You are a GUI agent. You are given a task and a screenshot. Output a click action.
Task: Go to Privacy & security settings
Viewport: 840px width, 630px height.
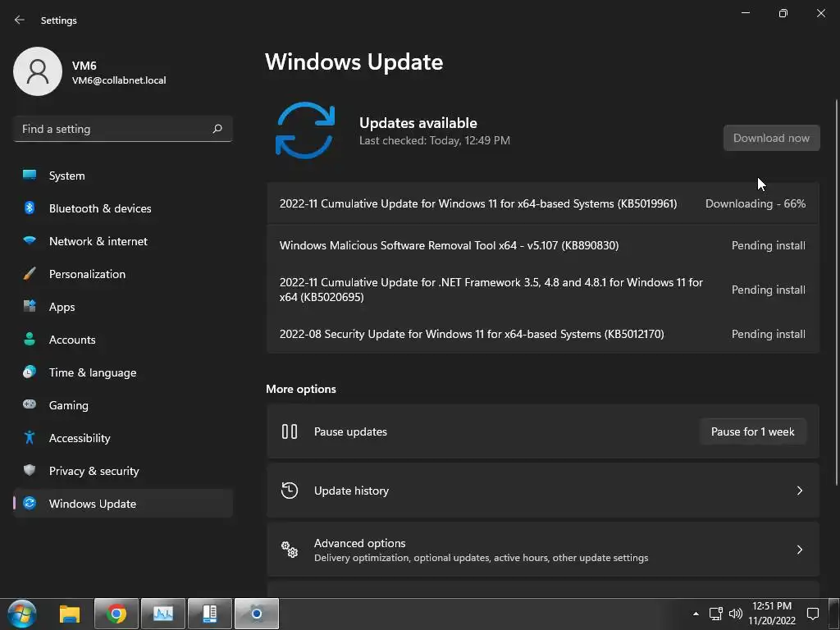pos(123,471)
